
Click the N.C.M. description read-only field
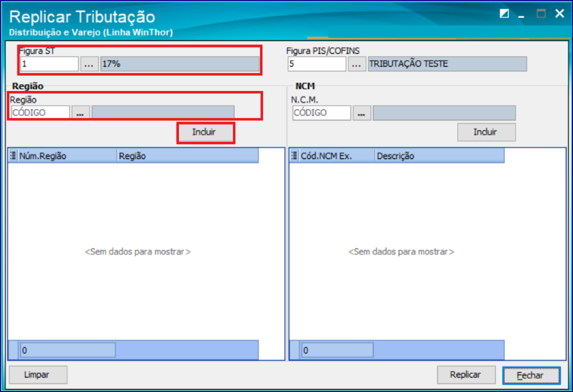(x=444, y=113)
